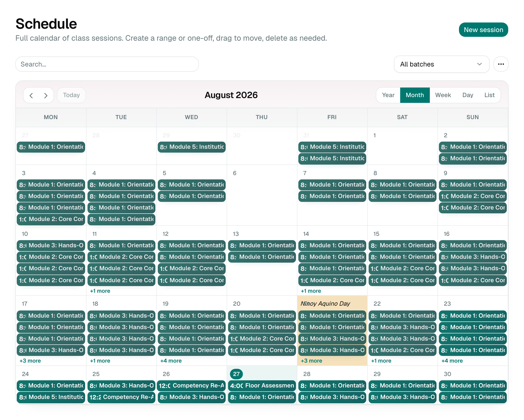Select the Month view tab
Screen dimensions: 524x420
(415, 95)
